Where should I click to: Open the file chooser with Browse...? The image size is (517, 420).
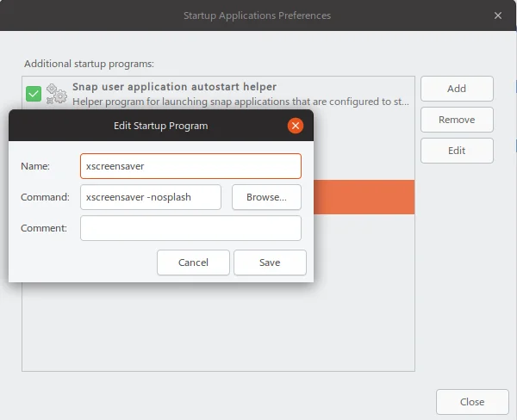(x=266, y=197)
